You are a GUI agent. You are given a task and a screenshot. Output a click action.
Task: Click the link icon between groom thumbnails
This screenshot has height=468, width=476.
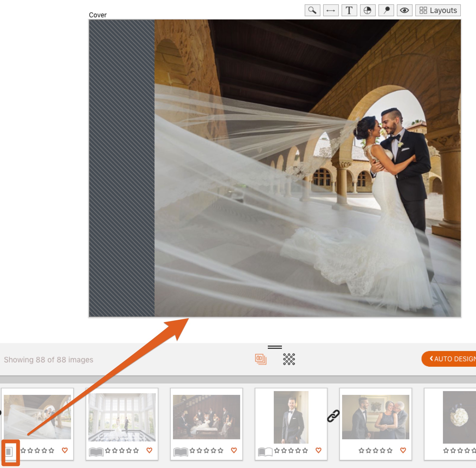pos(333,416)
